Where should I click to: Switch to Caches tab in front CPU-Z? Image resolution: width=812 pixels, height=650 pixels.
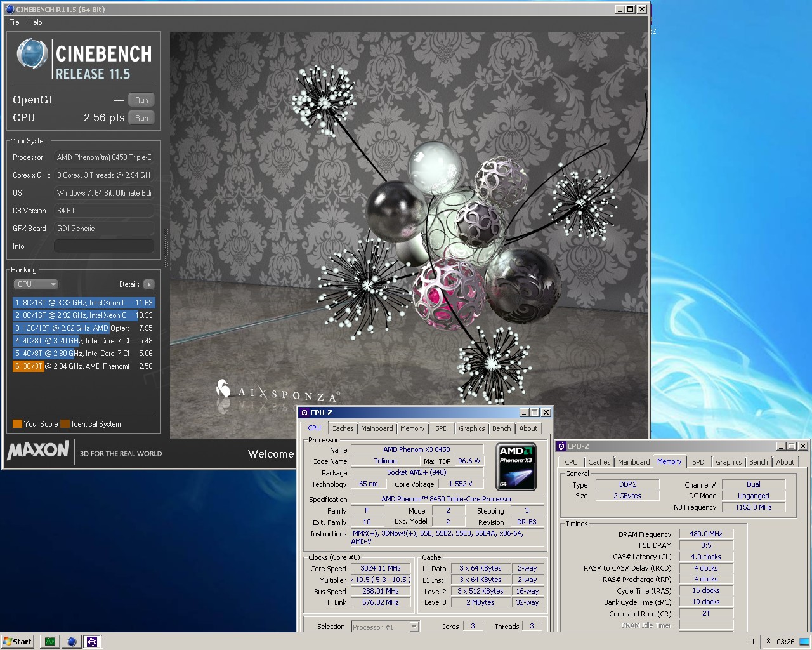(x=343, y=428)
